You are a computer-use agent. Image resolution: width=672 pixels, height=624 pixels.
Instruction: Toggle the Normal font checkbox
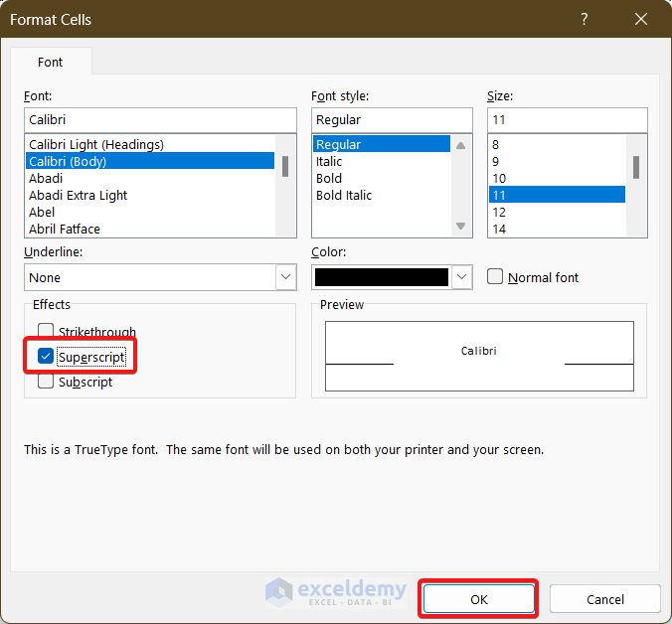[x=495, y=277]
